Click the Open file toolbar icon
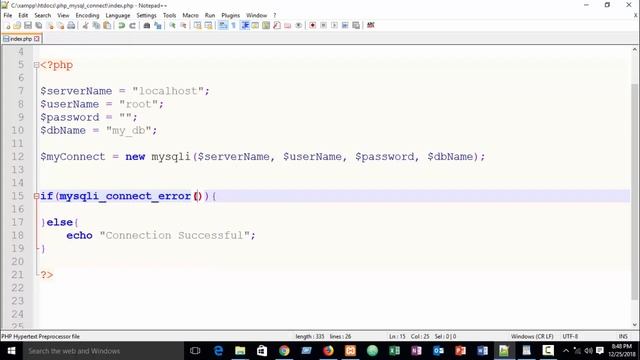This screenshot has height=360, width=640. (x=17, y=26)
